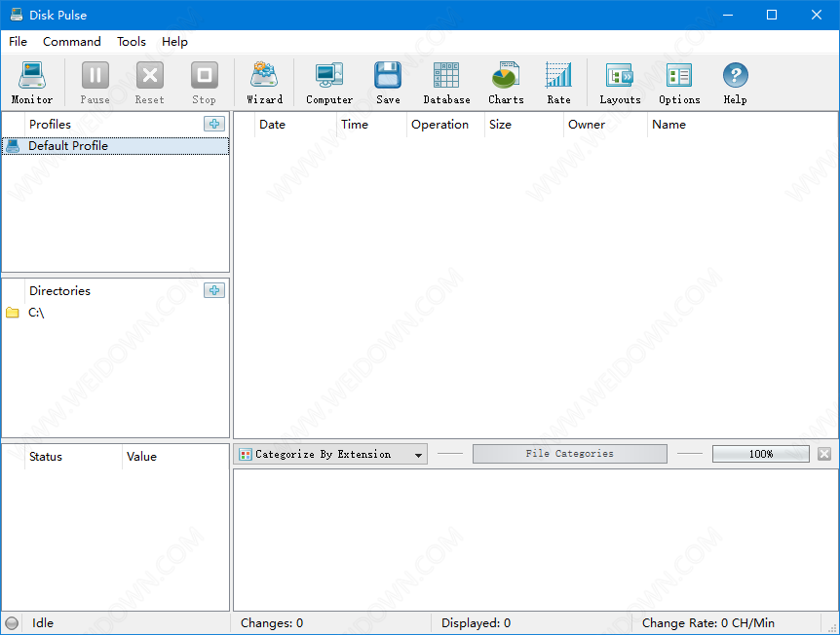Viewport: 840px width, 635px height.
Task: Click the Value column header
Action: pyautogui.click(x=175, y=457)
